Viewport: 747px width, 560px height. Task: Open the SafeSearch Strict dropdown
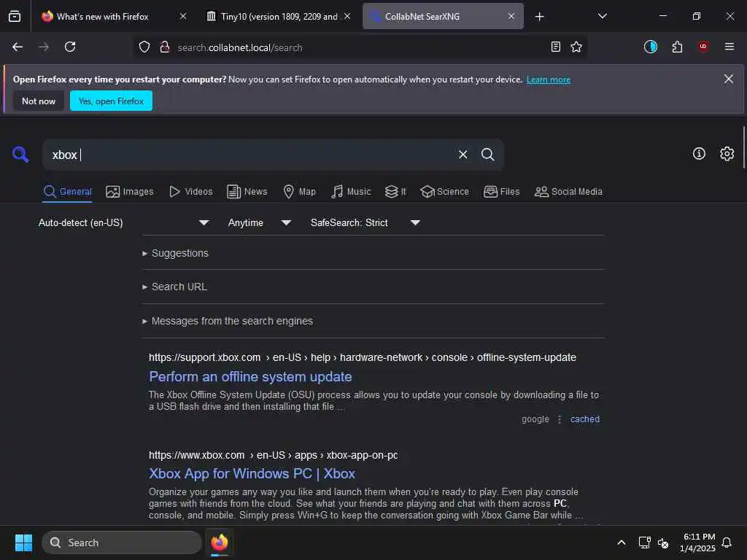pyautogui.click(x=365, y=222)
